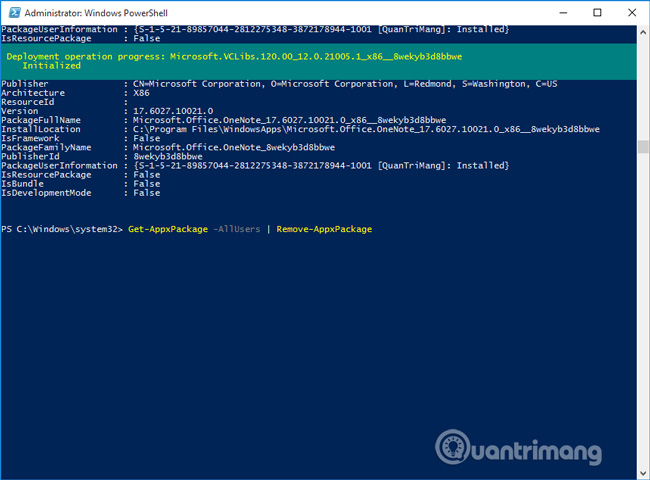This screenshot has width=650, height=480.
Task: Click the Architecture X86 value
Action: (x=141, y=93)
